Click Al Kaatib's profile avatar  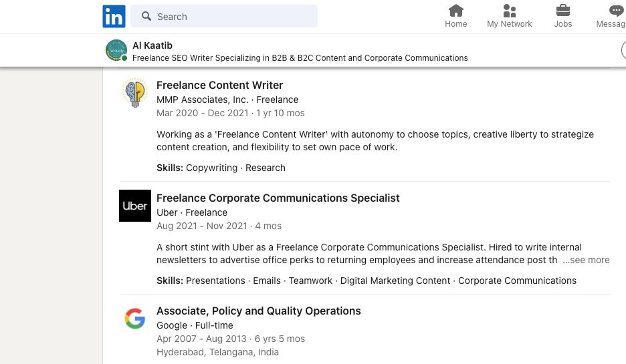click(x=116, y=50)
